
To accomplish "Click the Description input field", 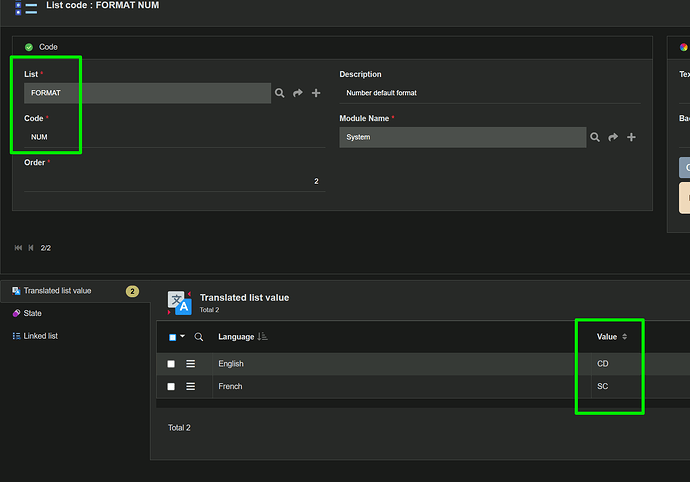I will point(488,93).
